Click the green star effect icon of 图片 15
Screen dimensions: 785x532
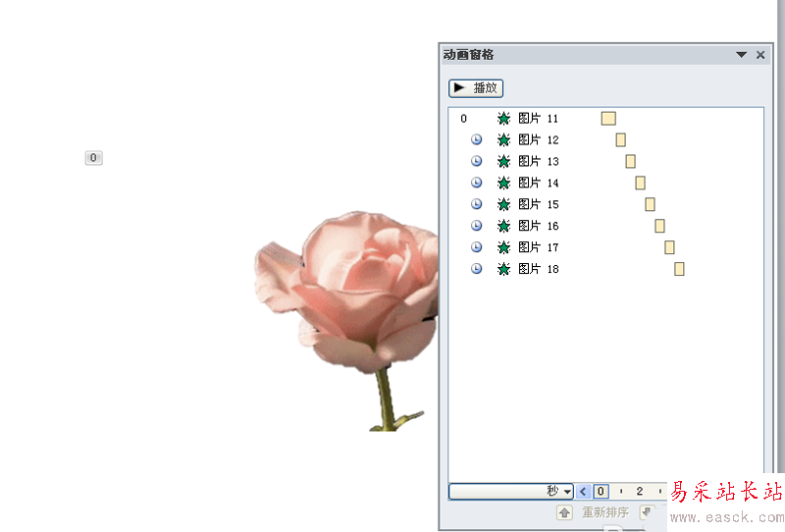503,205
